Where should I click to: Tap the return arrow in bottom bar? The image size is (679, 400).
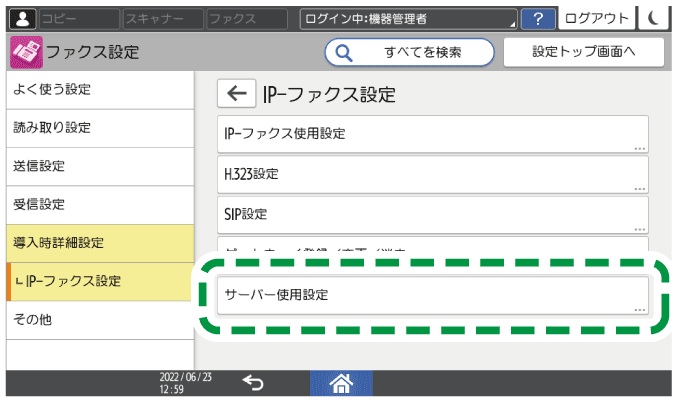[253, 383]
